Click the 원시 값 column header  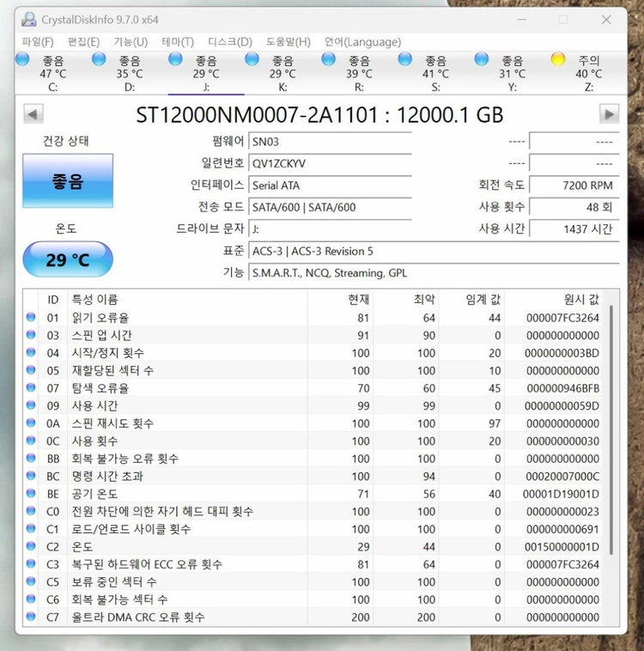pos(554,300)
